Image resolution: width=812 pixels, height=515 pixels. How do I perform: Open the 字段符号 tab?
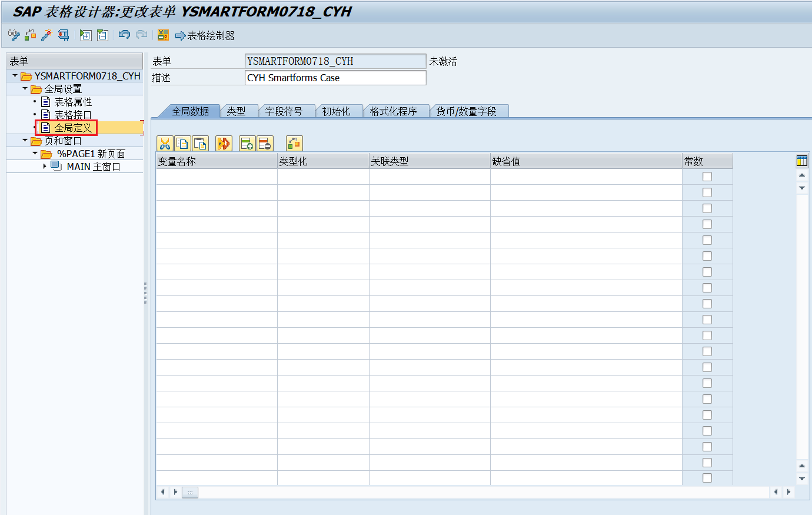click(284, 111)
